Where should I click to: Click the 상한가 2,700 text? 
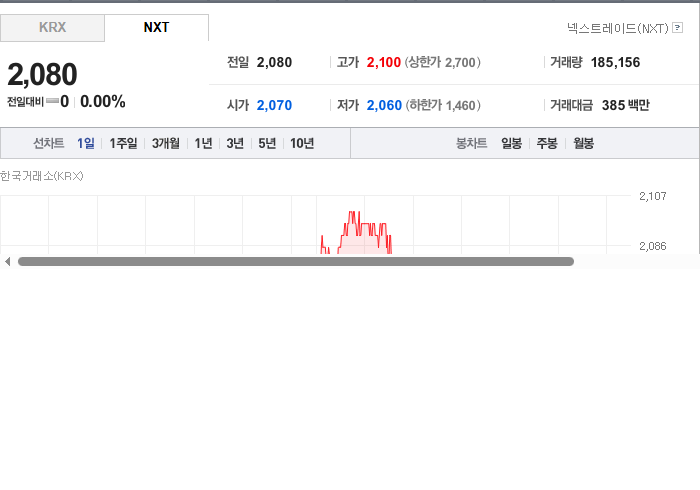[442, 62]
